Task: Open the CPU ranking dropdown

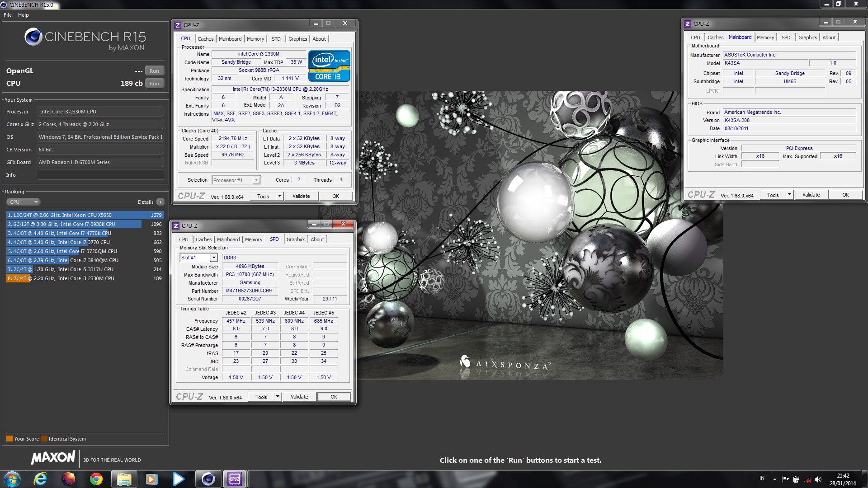Action: tap(24, 202)
